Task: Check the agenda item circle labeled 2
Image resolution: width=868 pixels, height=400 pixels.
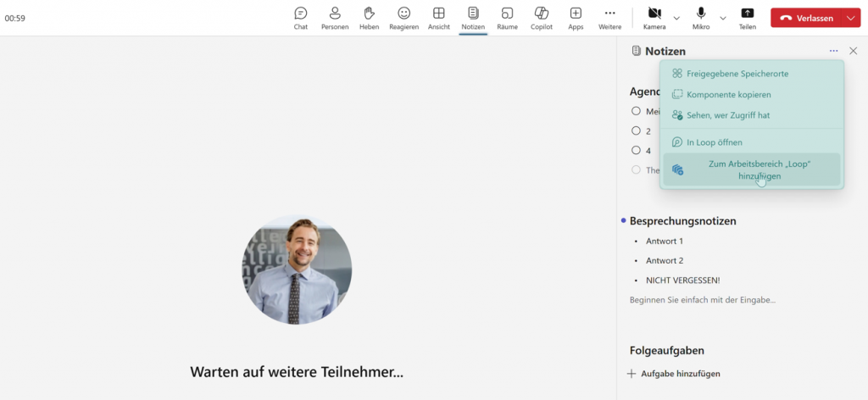Action: pos(636,131)
